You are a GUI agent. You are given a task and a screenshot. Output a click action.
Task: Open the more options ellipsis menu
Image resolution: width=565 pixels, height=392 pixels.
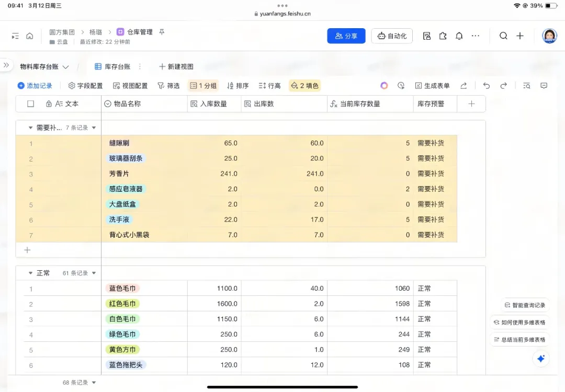click(475, 36)
